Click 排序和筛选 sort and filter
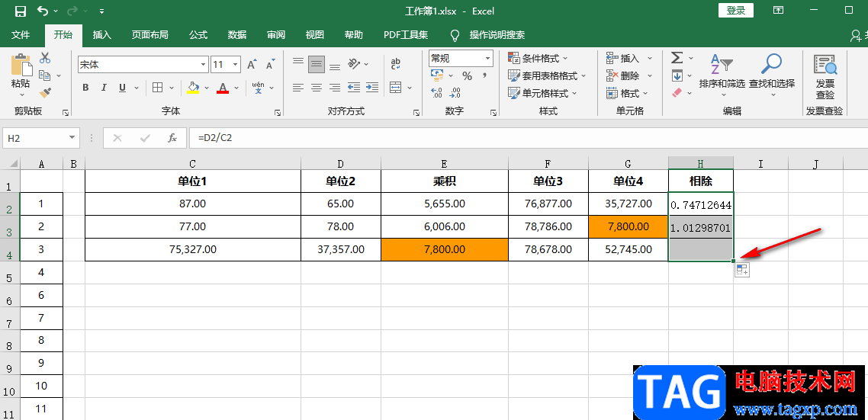868x420 pixels. 722,74
